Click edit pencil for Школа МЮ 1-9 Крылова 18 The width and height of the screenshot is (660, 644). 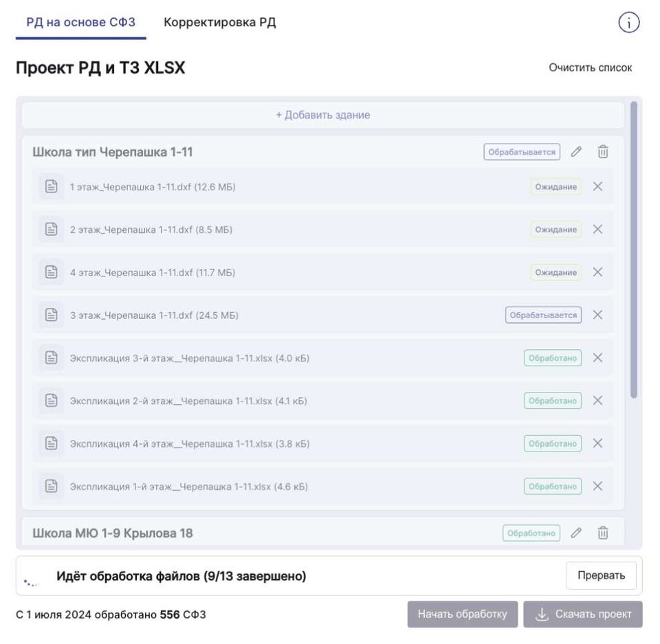click(576, 533)
